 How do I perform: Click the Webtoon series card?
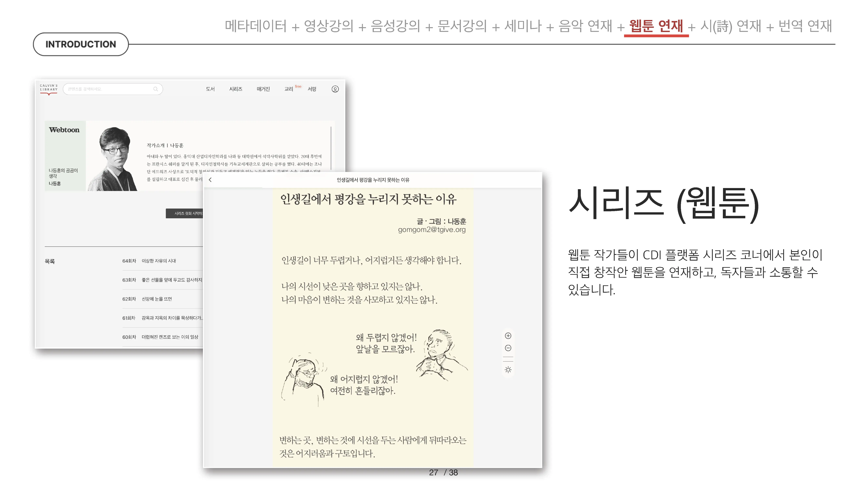click(65, 156)
